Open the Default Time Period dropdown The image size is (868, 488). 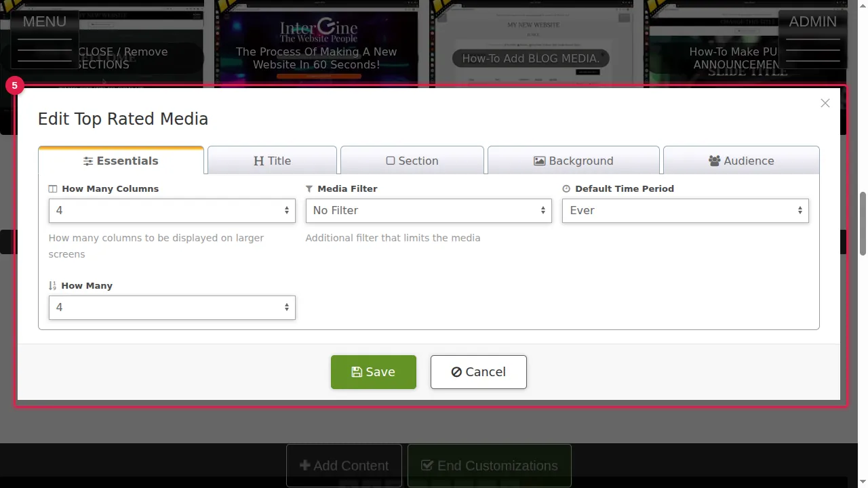tap(686, 211)
